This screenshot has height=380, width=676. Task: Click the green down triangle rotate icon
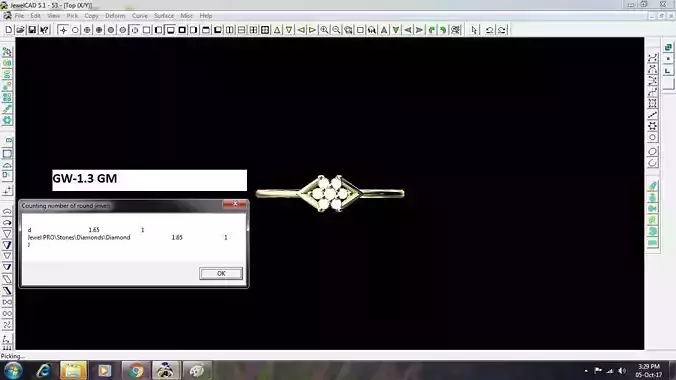[x=396, y=30]
